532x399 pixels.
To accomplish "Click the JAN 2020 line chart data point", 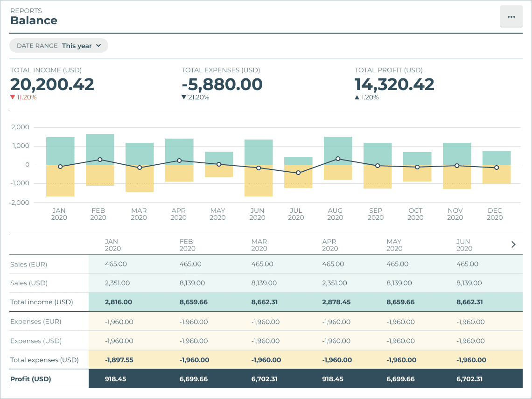I will (60, 167).
